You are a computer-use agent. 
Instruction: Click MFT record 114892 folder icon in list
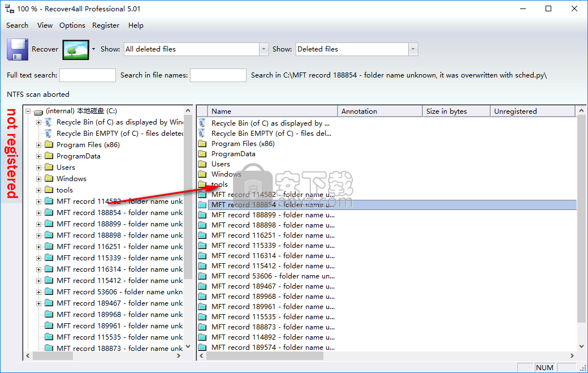pos(202,337)
